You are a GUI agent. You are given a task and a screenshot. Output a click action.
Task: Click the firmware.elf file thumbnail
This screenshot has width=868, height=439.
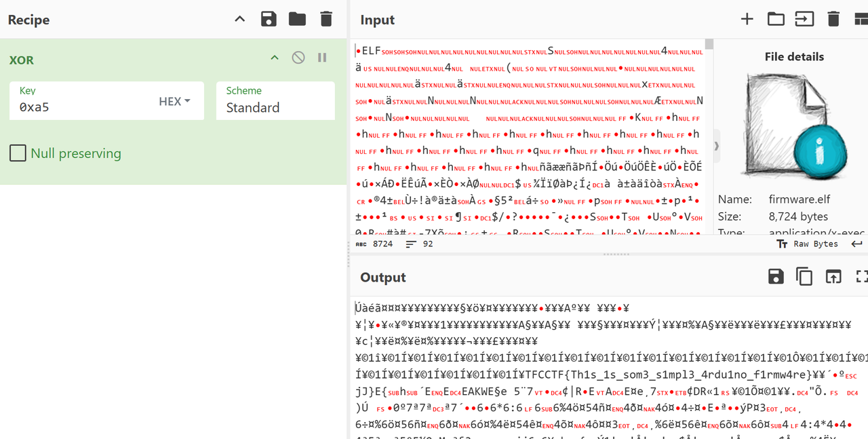(793, 126)
